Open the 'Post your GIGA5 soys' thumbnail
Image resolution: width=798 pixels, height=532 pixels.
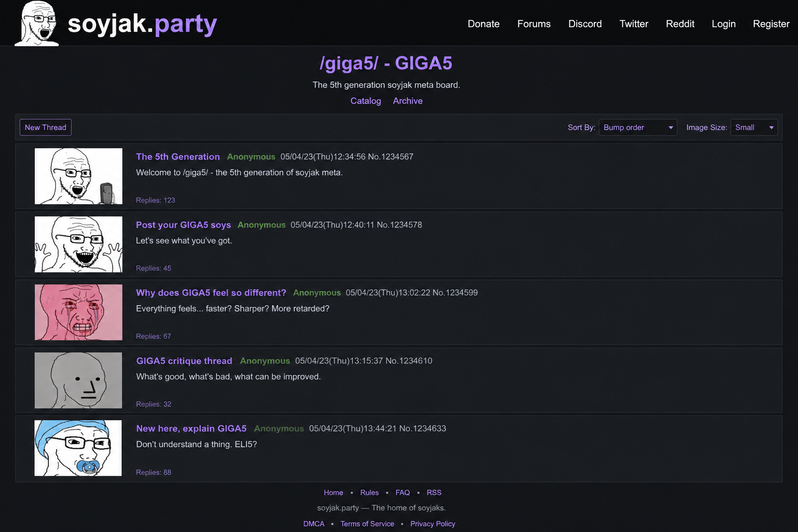coord(78,244)
